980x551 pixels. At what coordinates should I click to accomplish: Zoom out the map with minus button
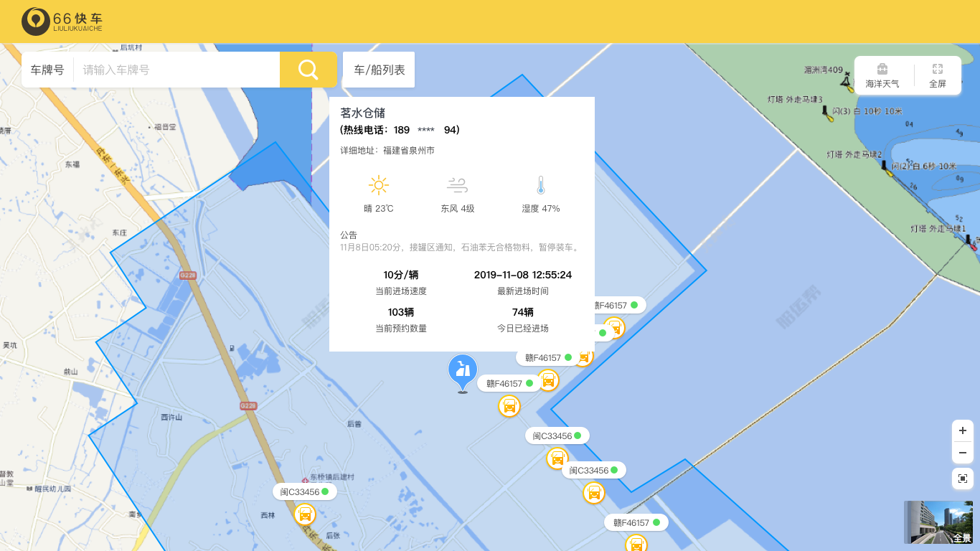[962, 453]
